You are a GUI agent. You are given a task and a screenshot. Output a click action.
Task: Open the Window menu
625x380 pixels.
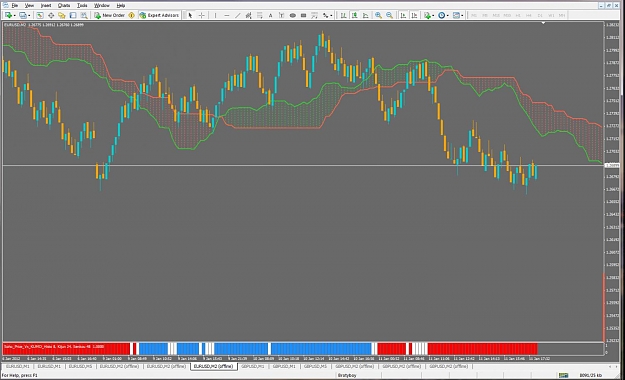102,6
